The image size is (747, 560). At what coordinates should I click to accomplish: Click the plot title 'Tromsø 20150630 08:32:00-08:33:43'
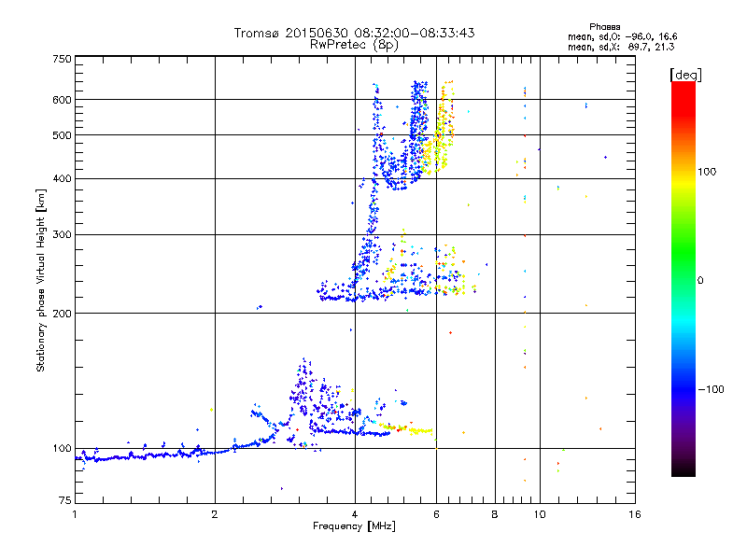tap(354, 33)
